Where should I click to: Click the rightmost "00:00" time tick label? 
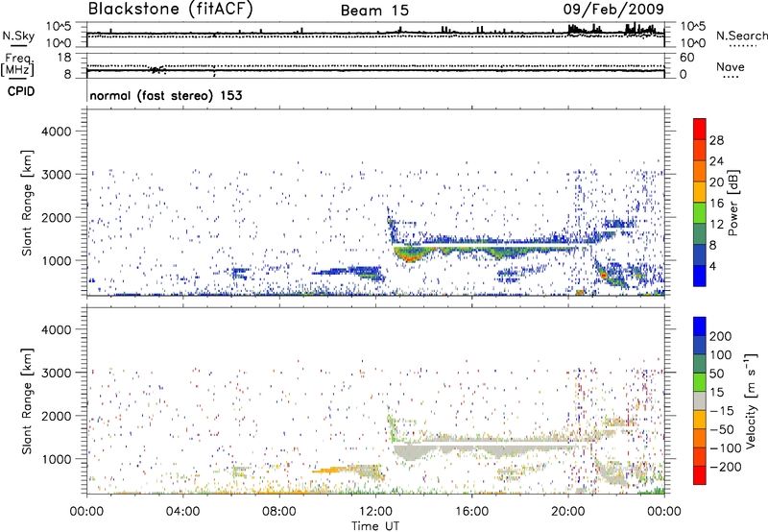tap(663, 512)
